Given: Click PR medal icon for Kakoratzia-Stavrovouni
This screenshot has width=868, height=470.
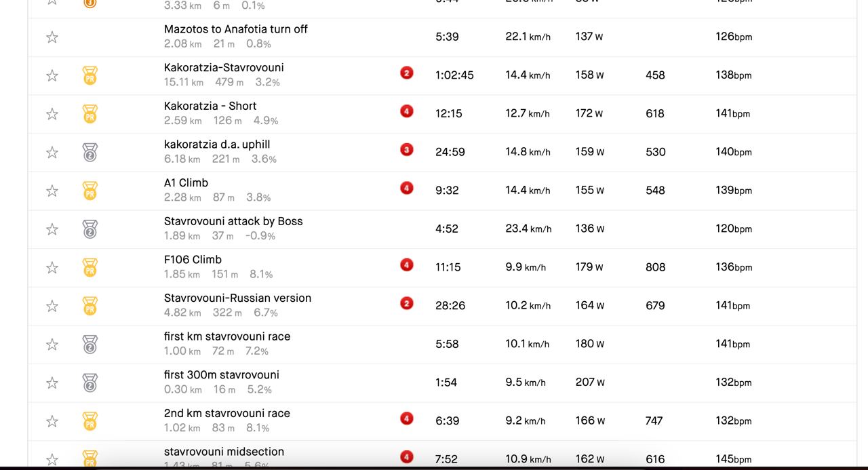Looking at the screenshot, I should tap(90, 75).
